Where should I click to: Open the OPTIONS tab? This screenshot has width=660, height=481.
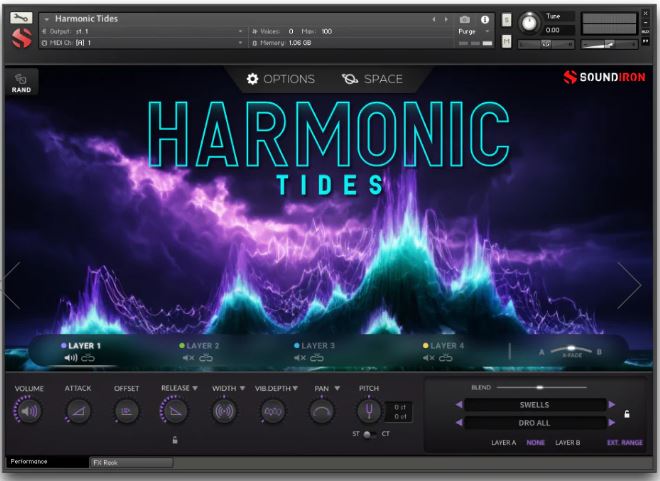[x=280, y=79]
